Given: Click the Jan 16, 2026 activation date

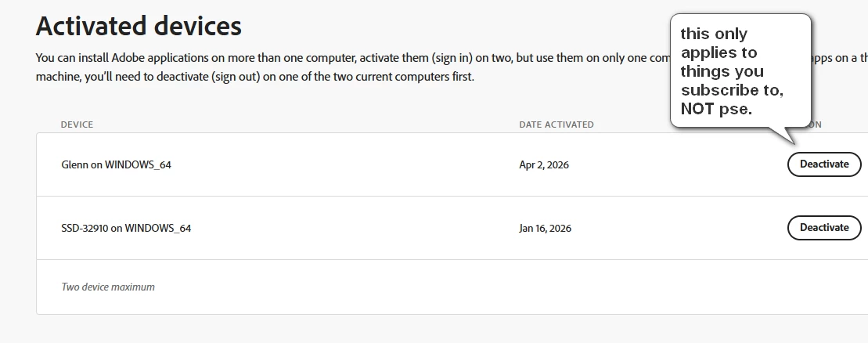Looking at the screenshot, I should [x=546, y=229].
